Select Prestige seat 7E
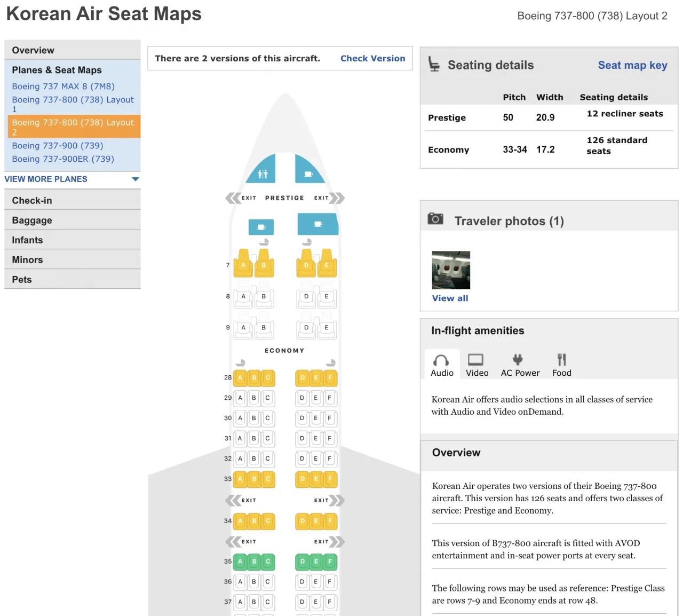The width and height of the screenshot is (683, 616). coord(327,264)
